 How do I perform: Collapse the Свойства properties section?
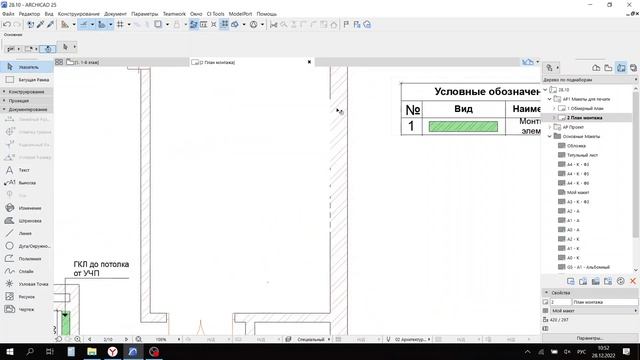tap(547, 293)
